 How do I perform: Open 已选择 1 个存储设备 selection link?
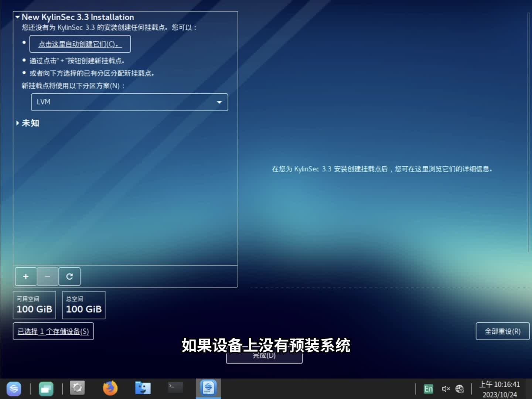click(x=53, y=331)
